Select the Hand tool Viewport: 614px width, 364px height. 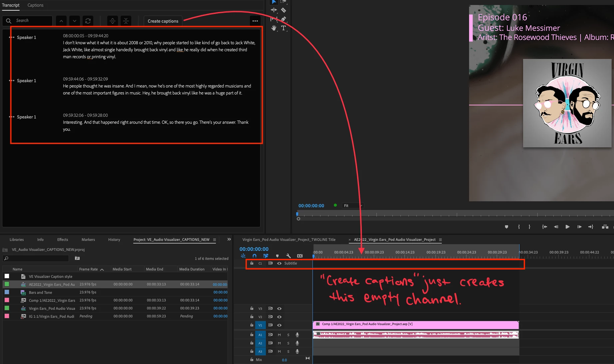tap(274, 28)
